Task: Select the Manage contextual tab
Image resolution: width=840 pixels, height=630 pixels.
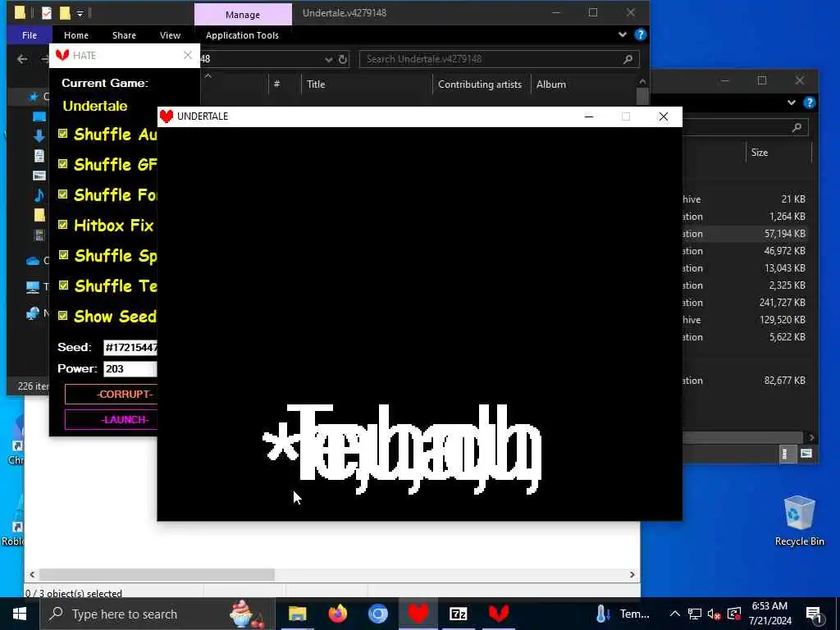Action: pyautogui.click(x=243, y=15)
